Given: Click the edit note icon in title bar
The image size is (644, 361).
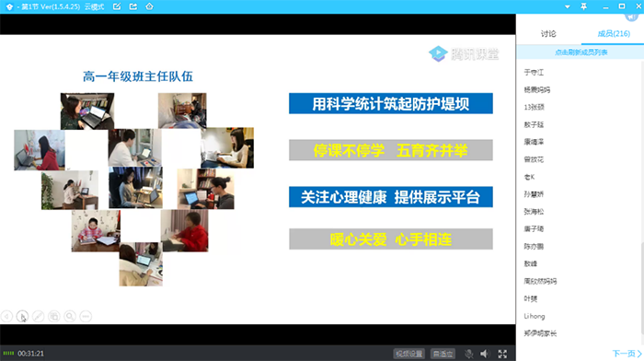Looking at the screenshot, I should point(117,6).
